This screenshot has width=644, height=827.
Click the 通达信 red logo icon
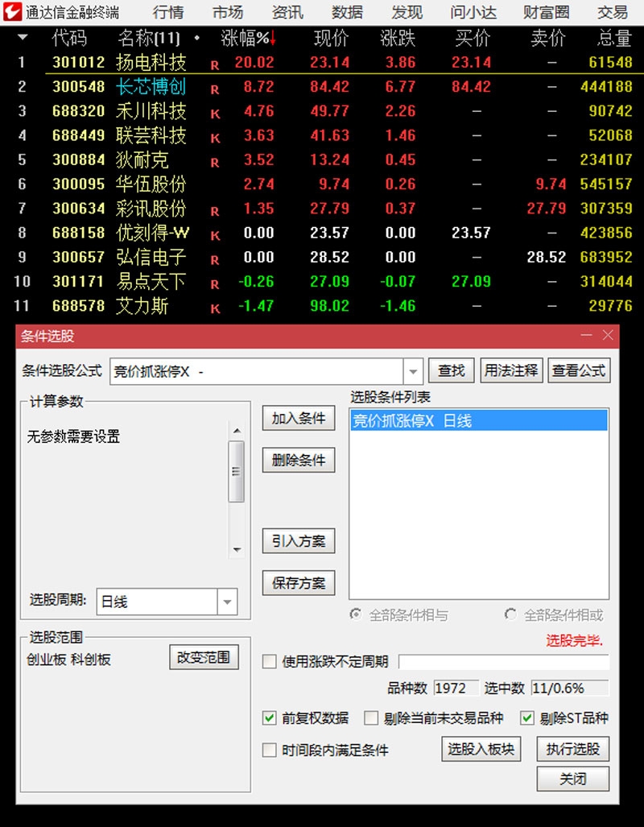tap(12, 11)
